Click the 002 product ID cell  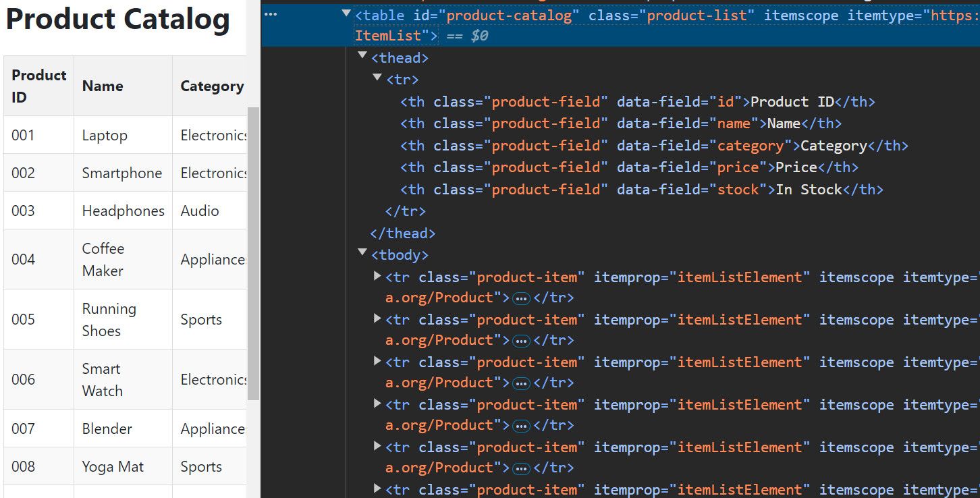(x=39, y=173)
